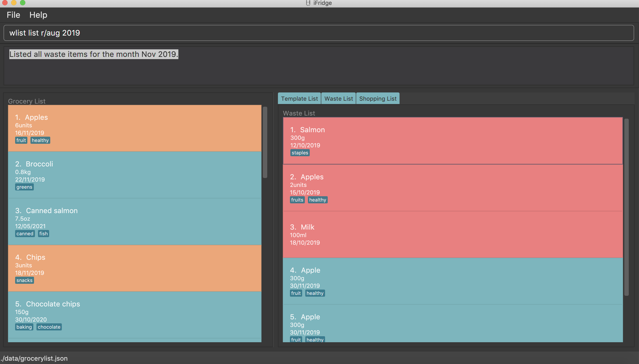
Task: Switch to the Shopping List tab
Action: click(x=378, y=98)
